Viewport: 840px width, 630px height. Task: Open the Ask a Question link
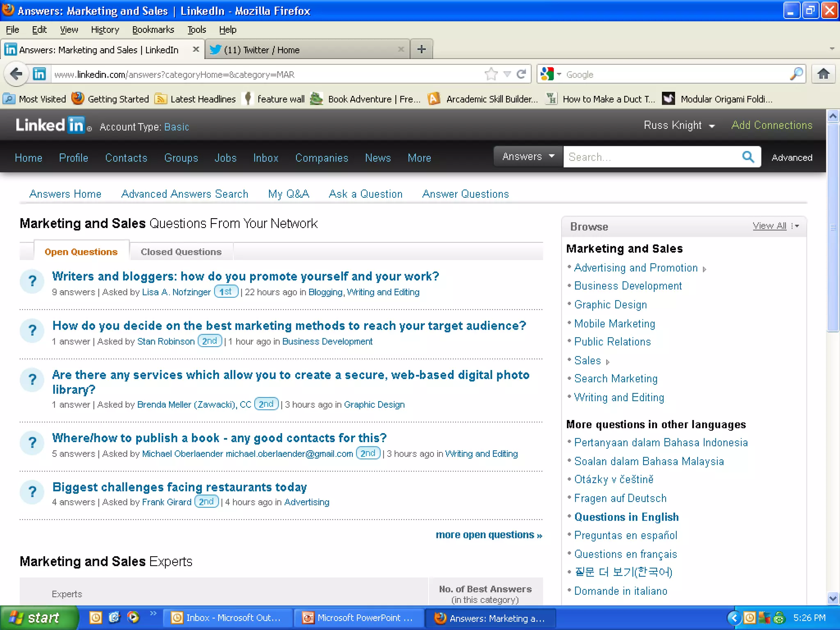point(365,194)
